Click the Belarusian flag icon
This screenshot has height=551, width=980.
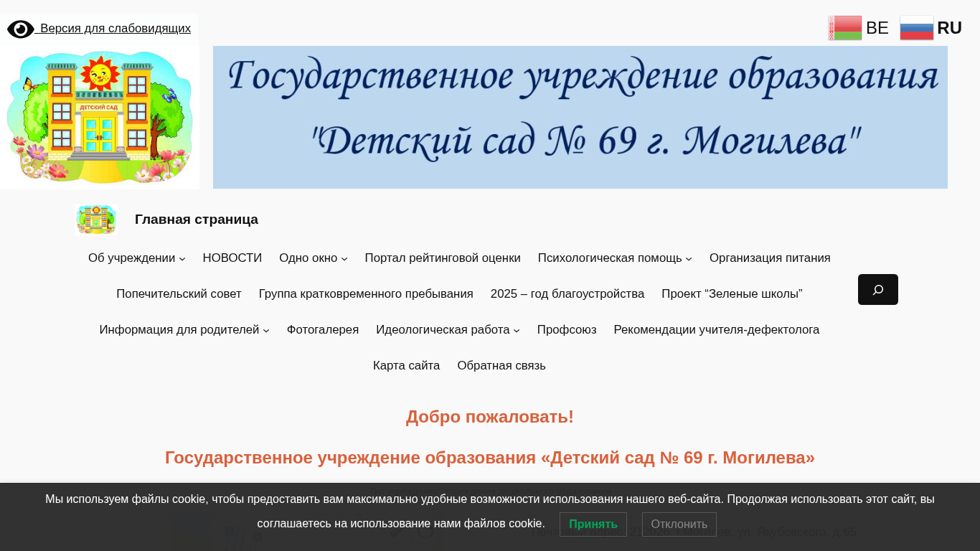tap(845, 28)
